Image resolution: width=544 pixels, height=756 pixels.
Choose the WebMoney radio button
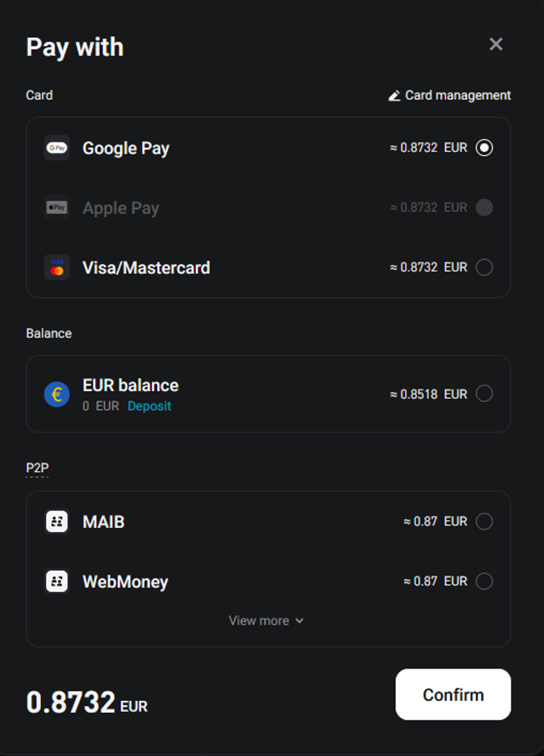(484, 581)
